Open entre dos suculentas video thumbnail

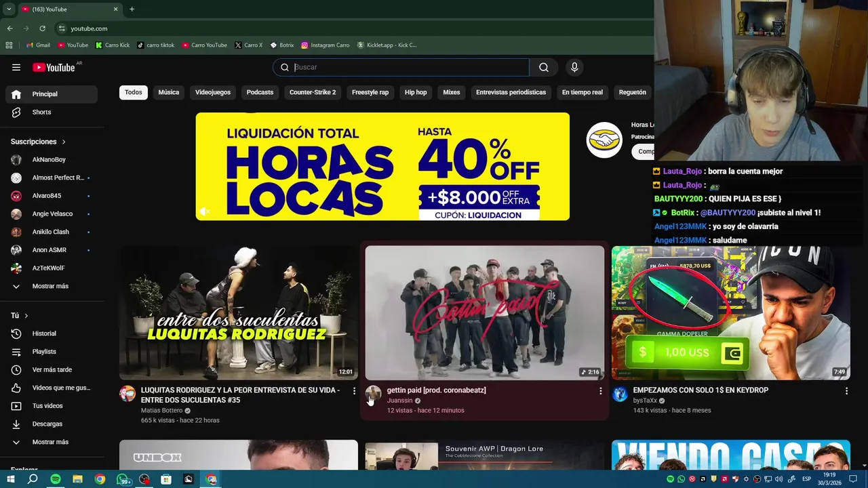tap(238, 312)
